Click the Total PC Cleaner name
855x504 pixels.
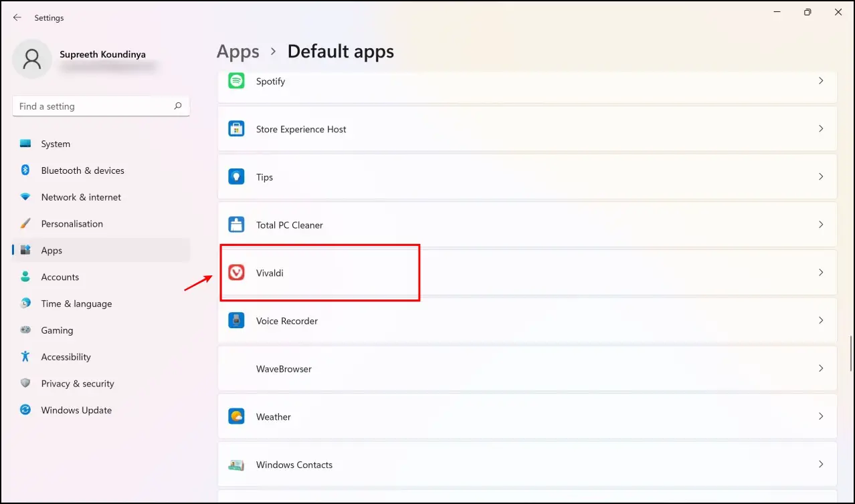click(x=290, y=225)
